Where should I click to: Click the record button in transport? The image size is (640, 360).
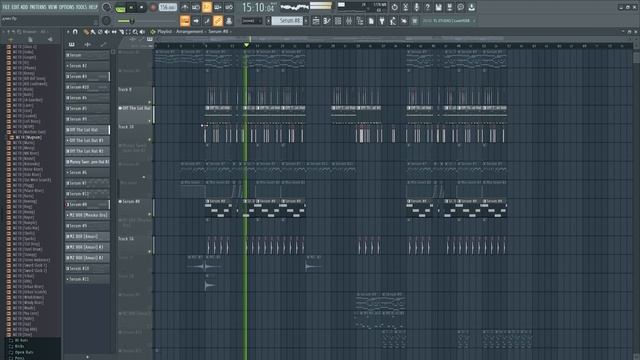click(x=153, y=7)
